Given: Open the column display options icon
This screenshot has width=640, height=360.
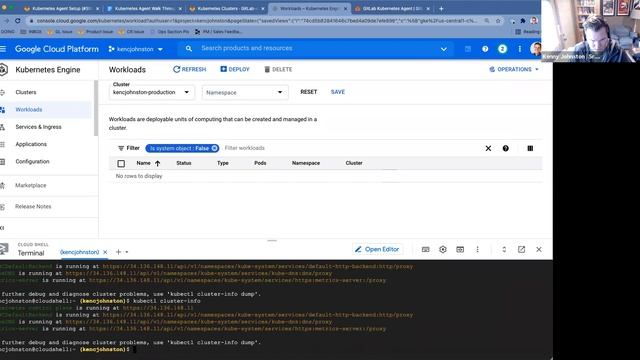Looking at the screenshot, I should coord(530,148).
